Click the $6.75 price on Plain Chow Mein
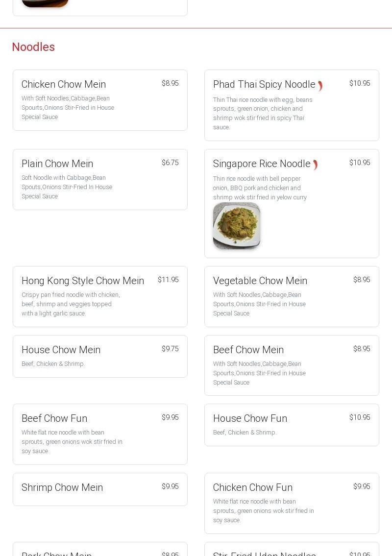 tap(171, 163)
